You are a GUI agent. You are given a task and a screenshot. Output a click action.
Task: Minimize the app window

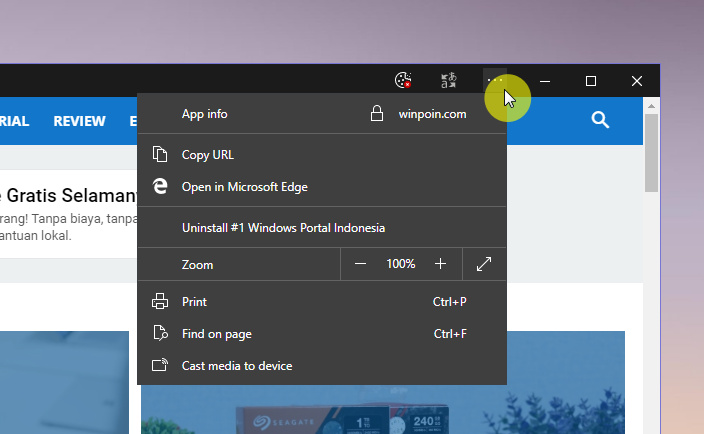(x=545, y=81)
